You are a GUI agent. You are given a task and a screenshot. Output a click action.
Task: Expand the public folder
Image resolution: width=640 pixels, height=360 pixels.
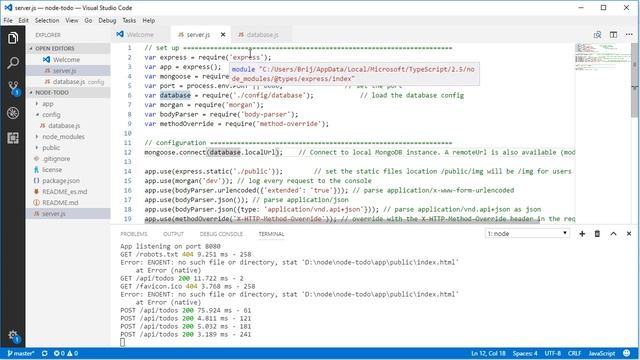click(x=51, y=148)
